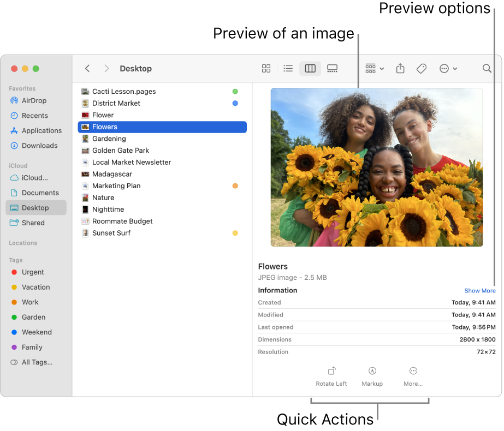
Task: Open Markup quick action
Action: [x=372, y=376]
